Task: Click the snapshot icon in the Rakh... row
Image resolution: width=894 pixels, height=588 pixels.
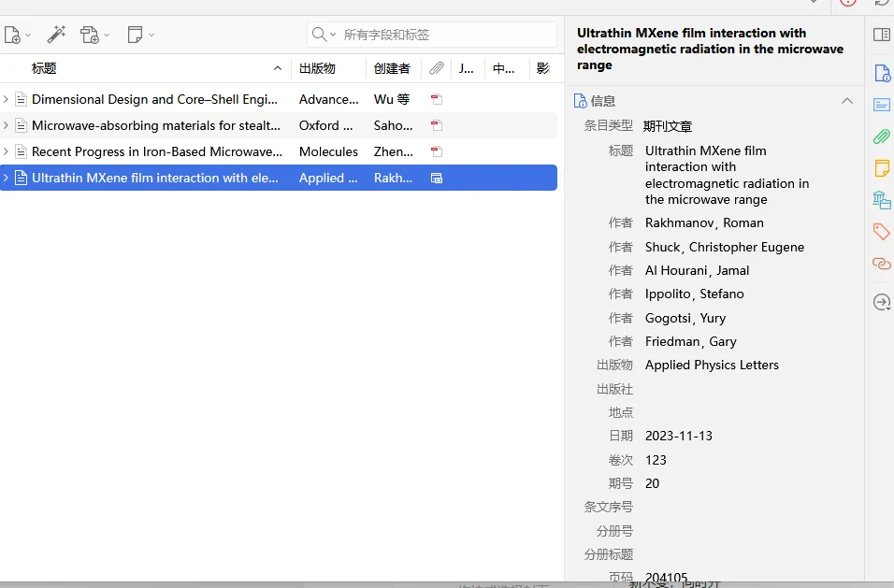Action: point(437,178)
